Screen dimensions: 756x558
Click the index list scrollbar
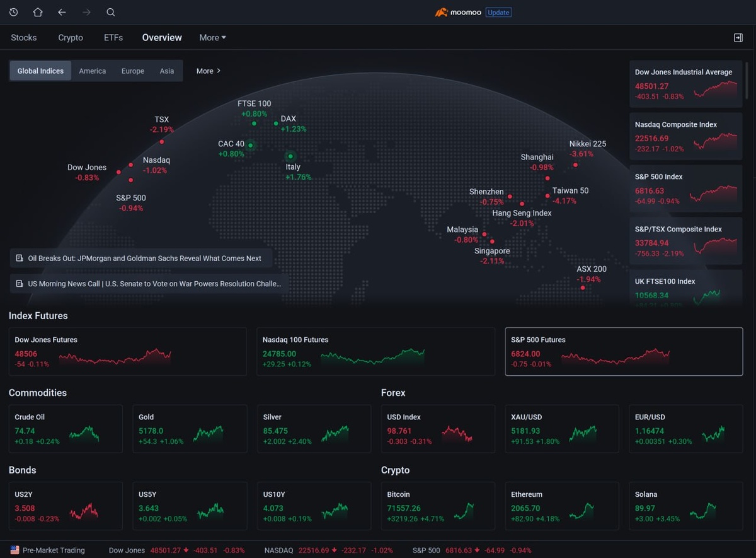pos(748,79)
